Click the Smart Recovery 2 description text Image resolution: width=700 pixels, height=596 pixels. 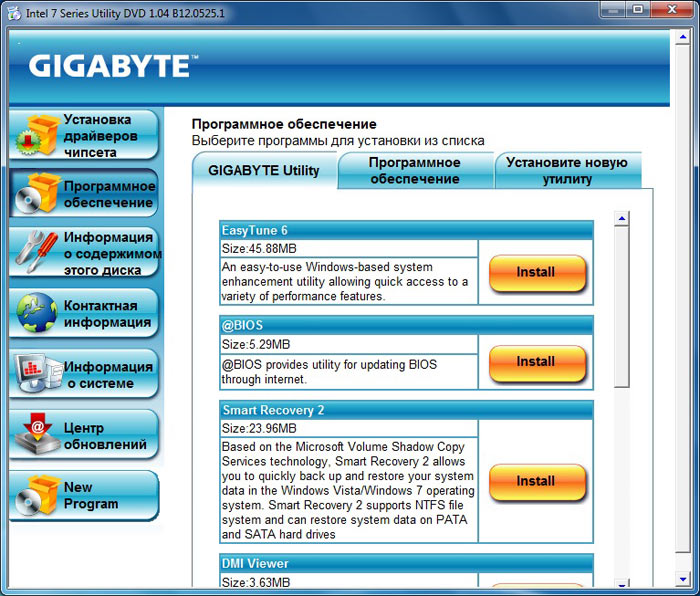pyautogui.click(x=348, y=491)
